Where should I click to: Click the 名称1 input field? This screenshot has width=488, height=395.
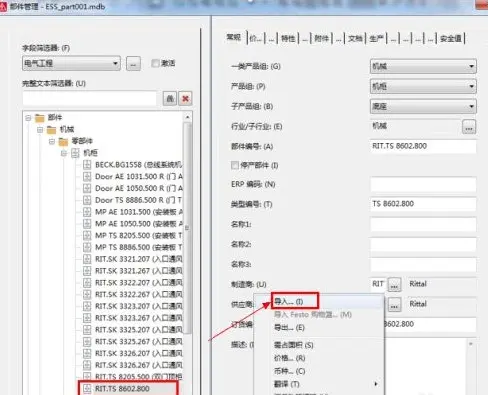[x=423, y=224]
